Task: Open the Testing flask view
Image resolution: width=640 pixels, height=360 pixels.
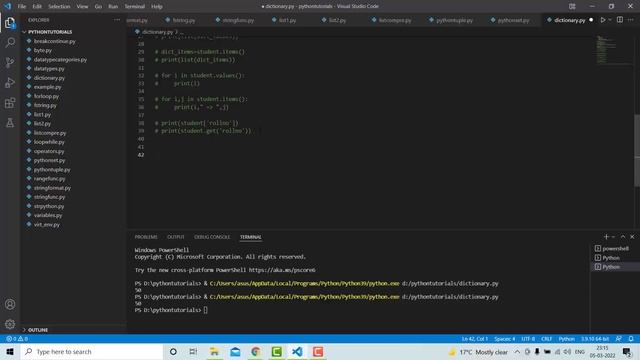Action: (10, 122)
